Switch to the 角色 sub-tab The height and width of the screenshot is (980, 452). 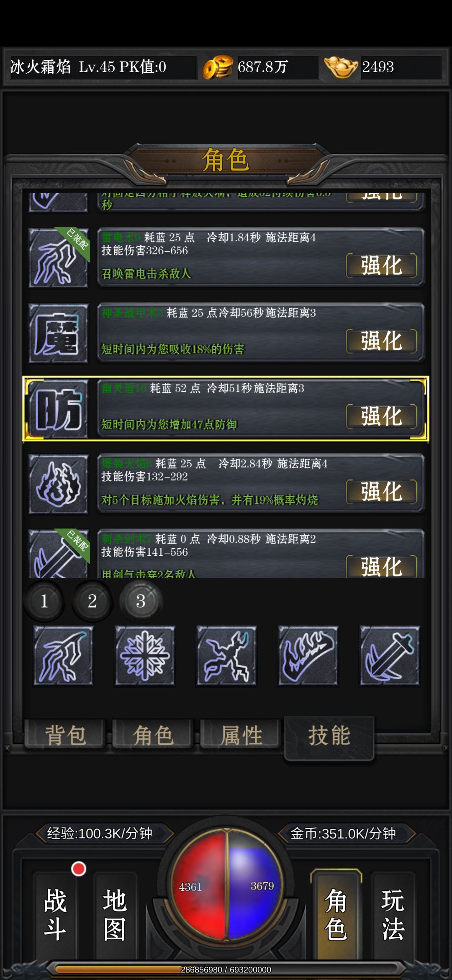tap(153, 735)
